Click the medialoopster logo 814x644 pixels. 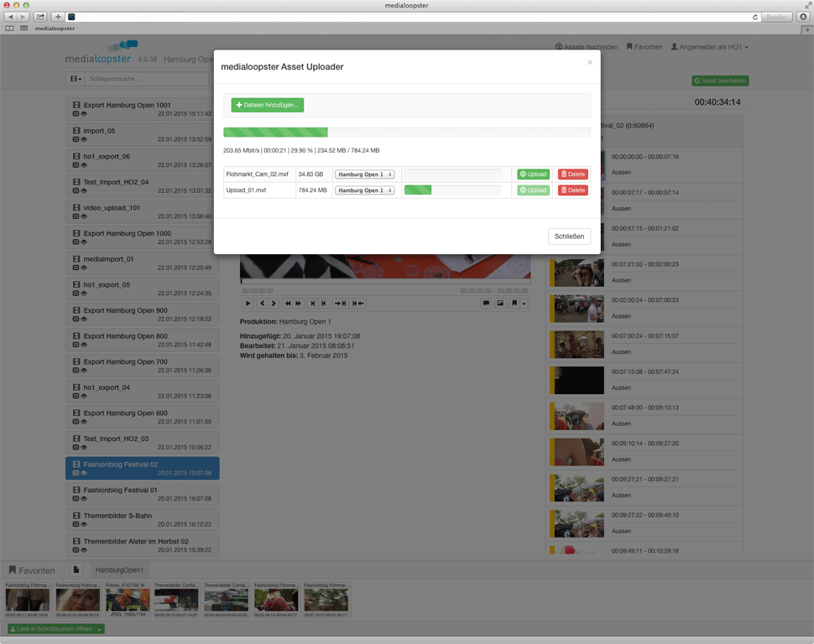coord(102,53)
